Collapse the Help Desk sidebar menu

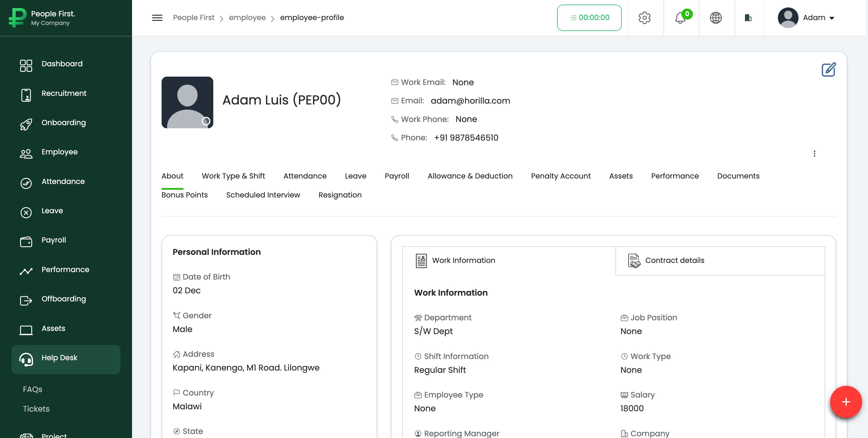tap(66, 359)
